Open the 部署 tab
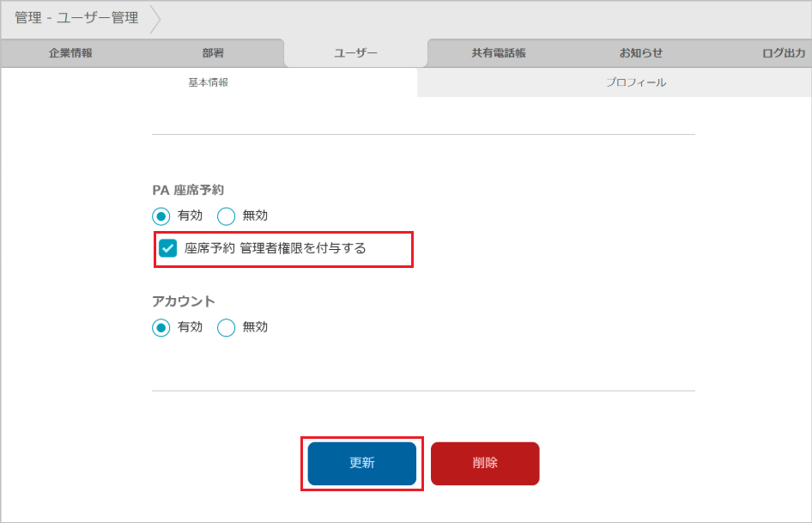 tap(213, 52)
